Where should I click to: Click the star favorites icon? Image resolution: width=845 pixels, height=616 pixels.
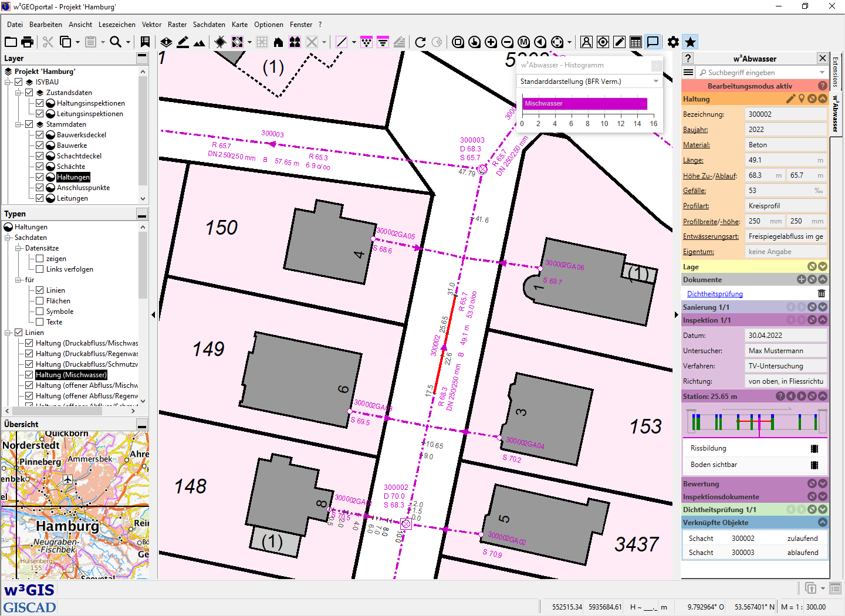pos(691,42)
